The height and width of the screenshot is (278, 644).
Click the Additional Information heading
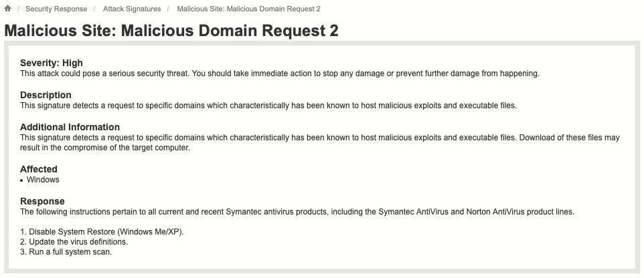click(70, 127)
